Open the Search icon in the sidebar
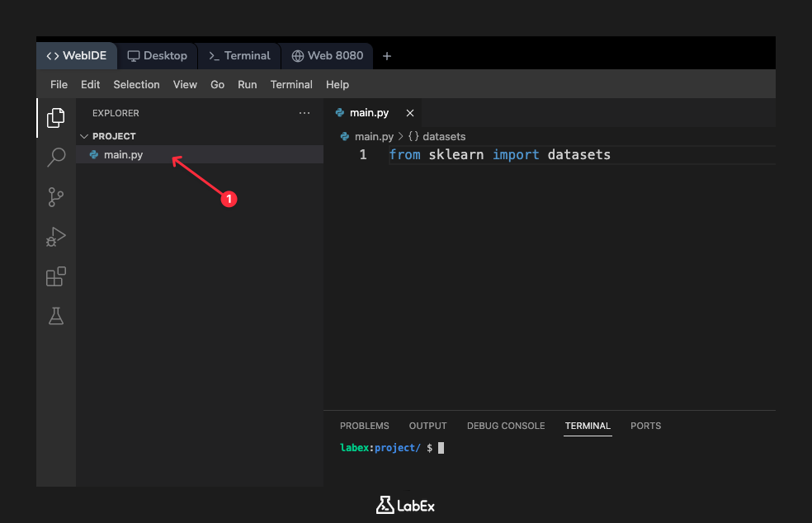The width and height of the screenshot is (812, 523). (x=55, y=157)
